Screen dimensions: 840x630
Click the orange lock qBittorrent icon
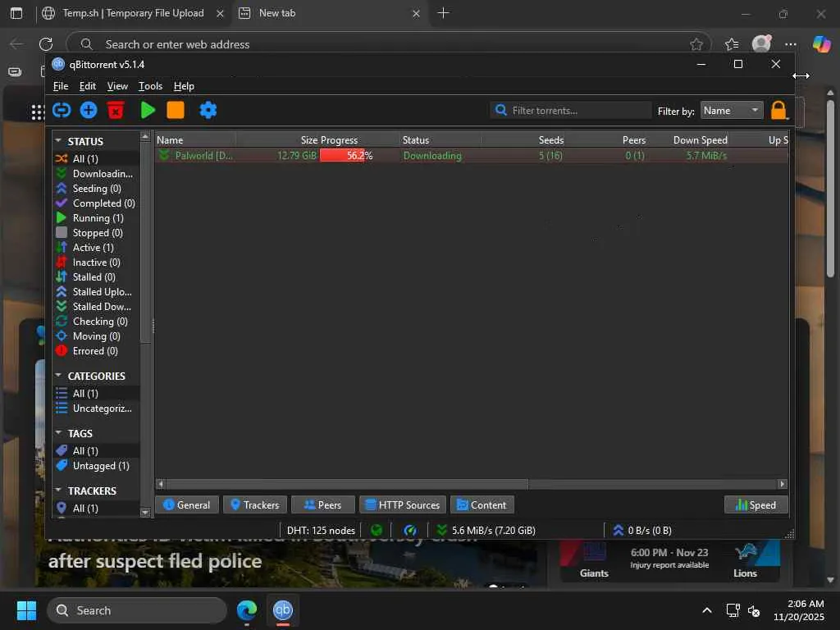tap(778, 111)
